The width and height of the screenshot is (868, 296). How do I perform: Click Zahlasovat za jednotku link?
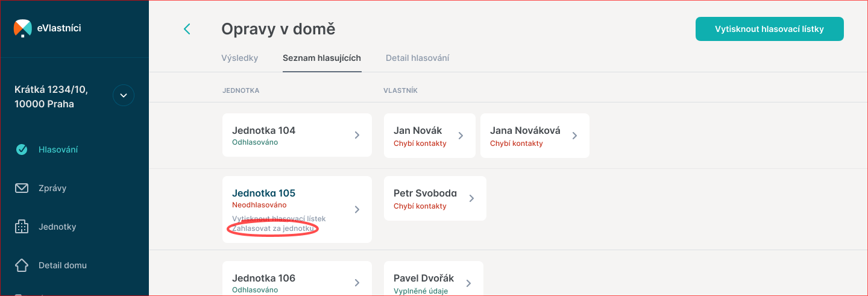272,229
